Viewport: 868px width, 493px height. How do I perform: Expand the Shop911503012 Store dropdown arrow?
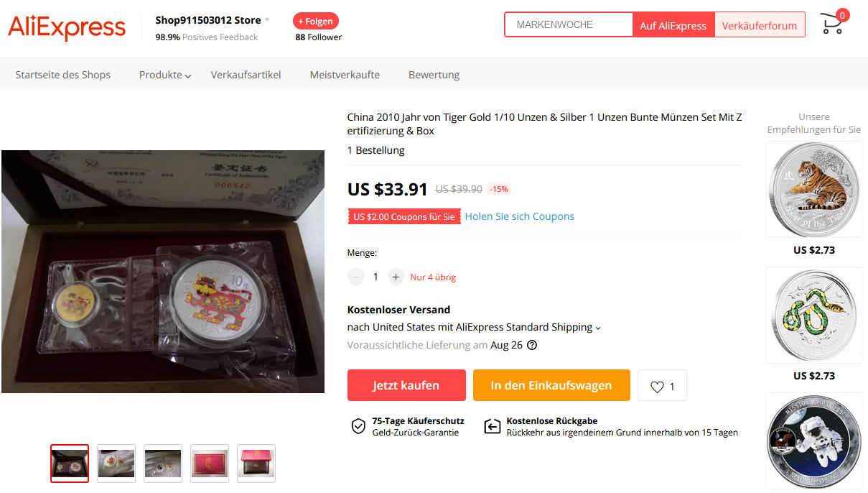pyautogui.click(x=267, y=20)
